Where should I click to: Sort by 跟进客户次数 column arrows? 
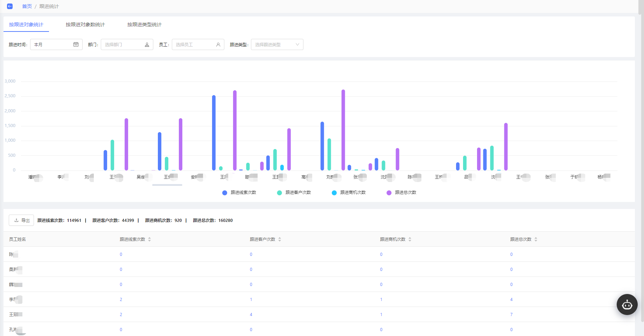click(280, 239)
